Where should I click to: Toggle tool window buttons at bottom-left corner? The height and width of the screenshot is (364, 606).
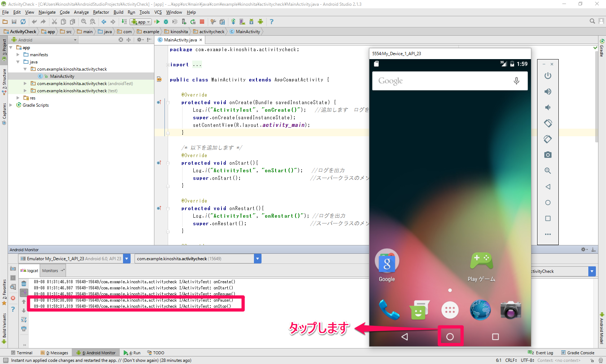(5, 360)
